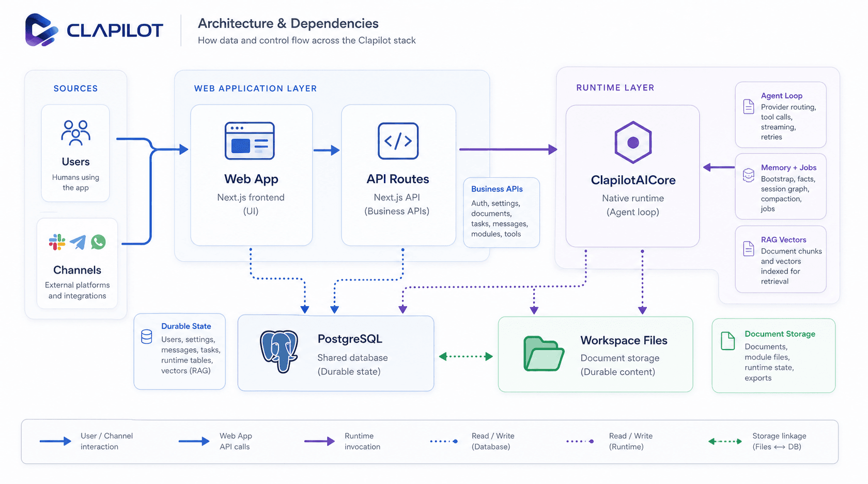Screen dimensions: 868x484
Task: Click the Next.js API (Business APIs) text
Action: pos(397,204)
